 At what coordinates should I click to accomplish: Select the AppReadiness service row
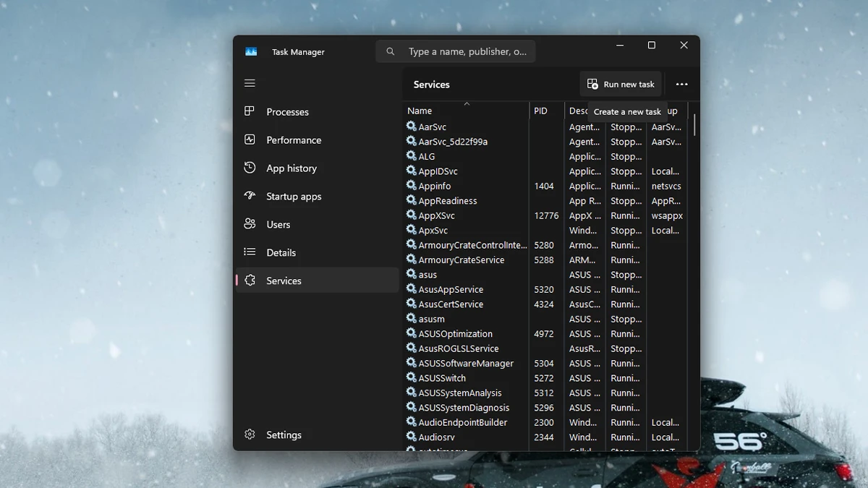545,201
